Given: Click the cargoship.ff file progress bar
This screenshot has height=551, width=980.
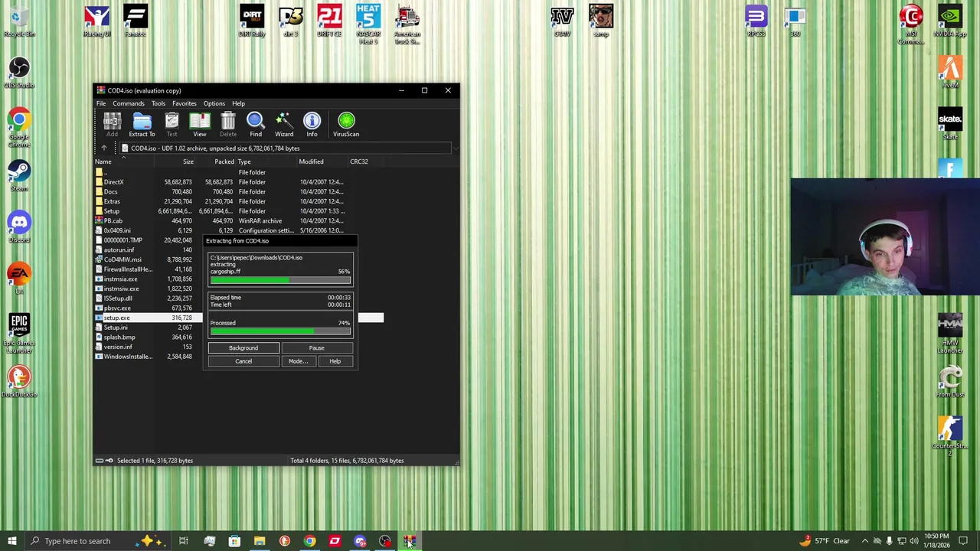Looking at the screenshot, I should point(280,280).
